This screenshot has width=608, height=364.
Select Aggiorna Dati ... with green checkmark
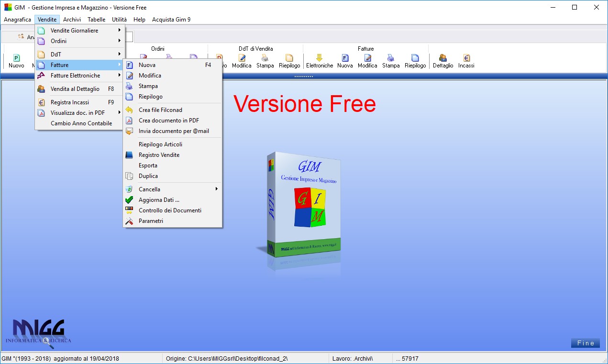tap(173, 200)
